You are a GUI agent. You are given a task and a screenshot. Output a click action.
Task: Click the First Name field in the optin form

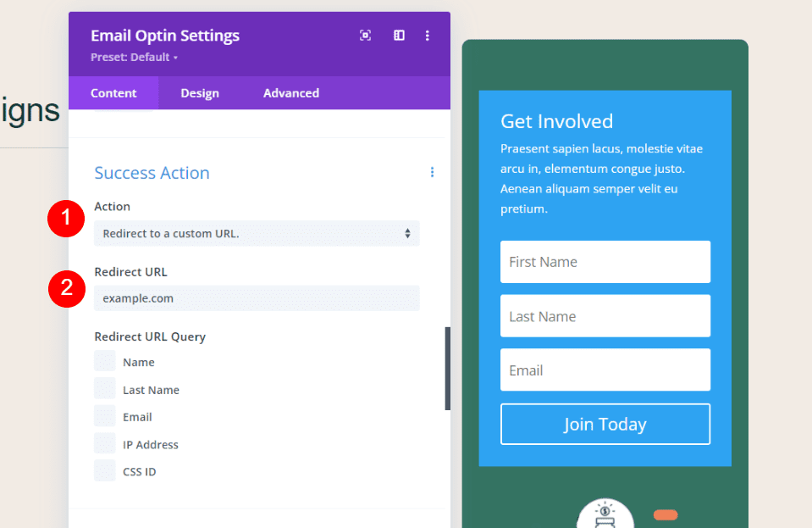point(605,262)
